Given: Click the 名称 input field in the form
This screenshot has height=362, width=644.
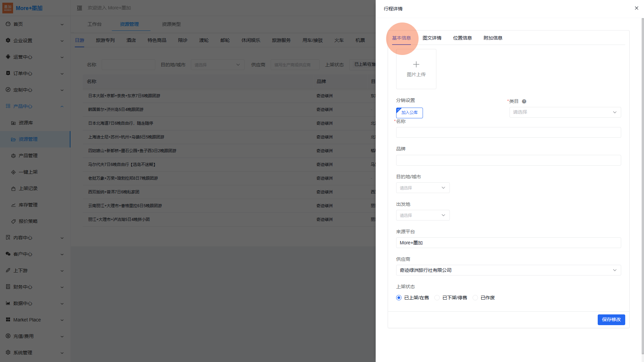Looking at the screenshot, I should pos(508,132).
